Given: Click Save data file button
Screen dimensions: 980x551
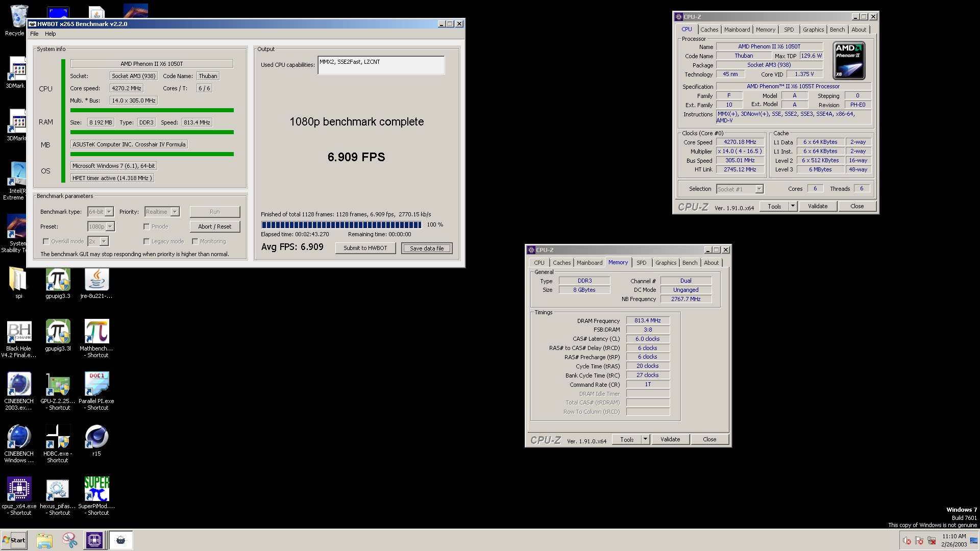Looking at the screenshot, I should [427, 248].
